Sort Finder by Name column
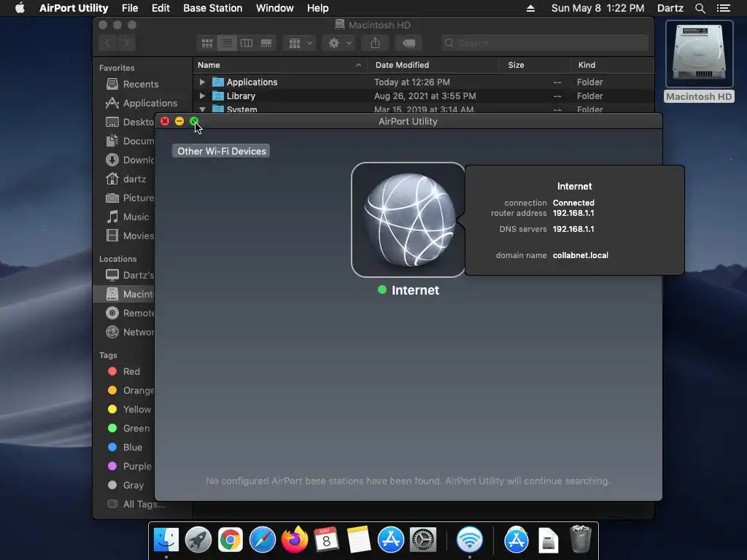 pos(280,65)
